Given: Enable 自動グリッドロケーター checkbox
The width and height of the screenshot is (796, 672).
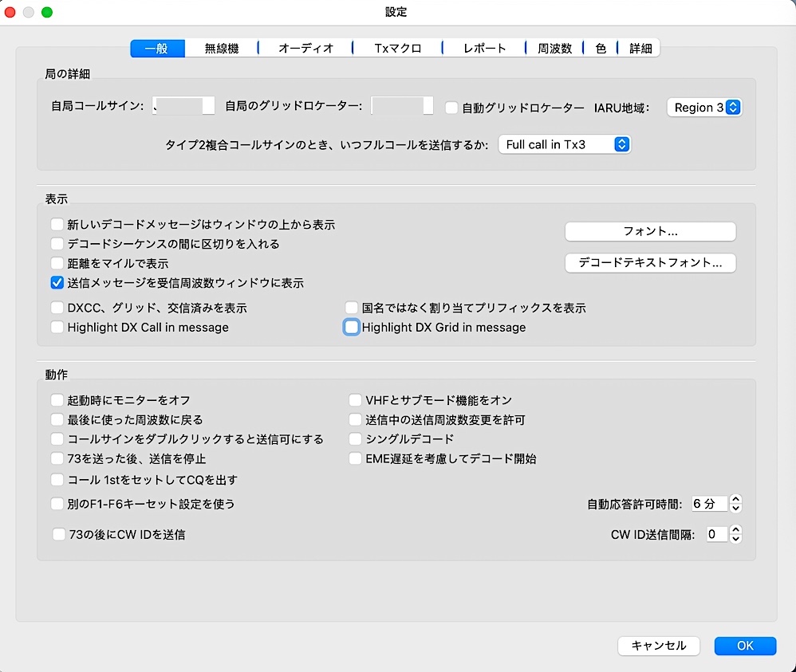Looking at the screenshot, I should (451, 107).
